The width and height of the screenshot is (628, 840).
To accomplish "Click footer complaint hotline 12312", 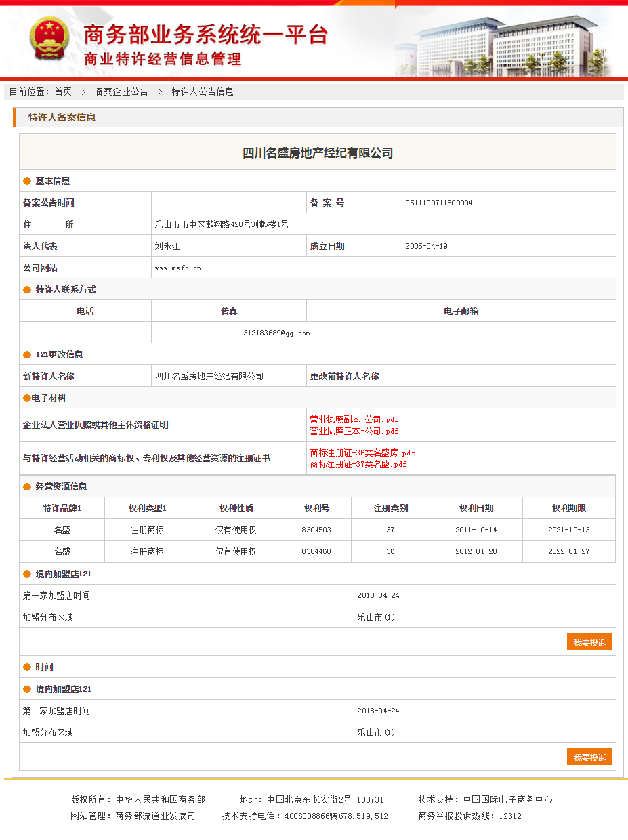I will (x=510, y=816).
